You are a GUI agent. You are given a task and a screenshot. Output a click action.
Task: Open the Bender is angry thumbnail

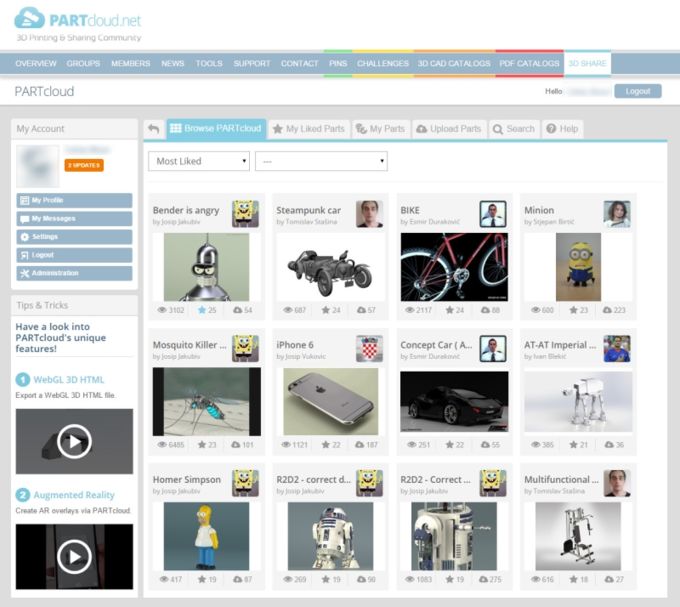pos(206,267)
